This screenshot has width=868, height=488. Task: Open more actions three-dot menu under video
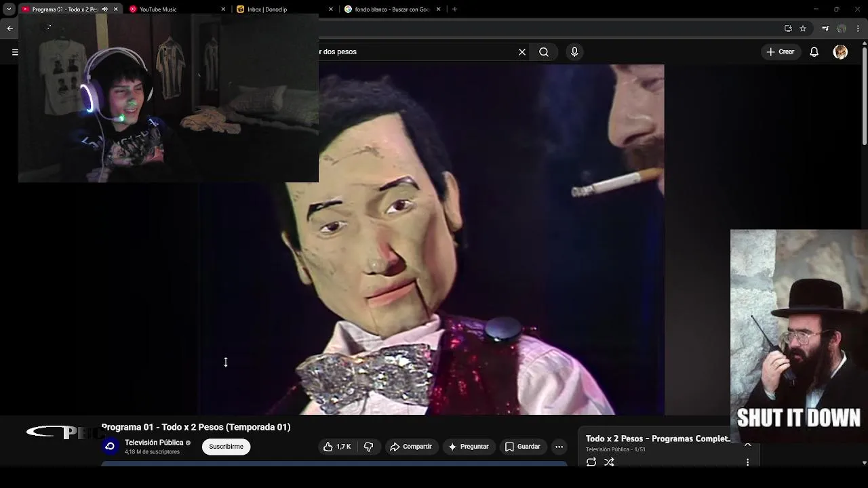(559, 447)
